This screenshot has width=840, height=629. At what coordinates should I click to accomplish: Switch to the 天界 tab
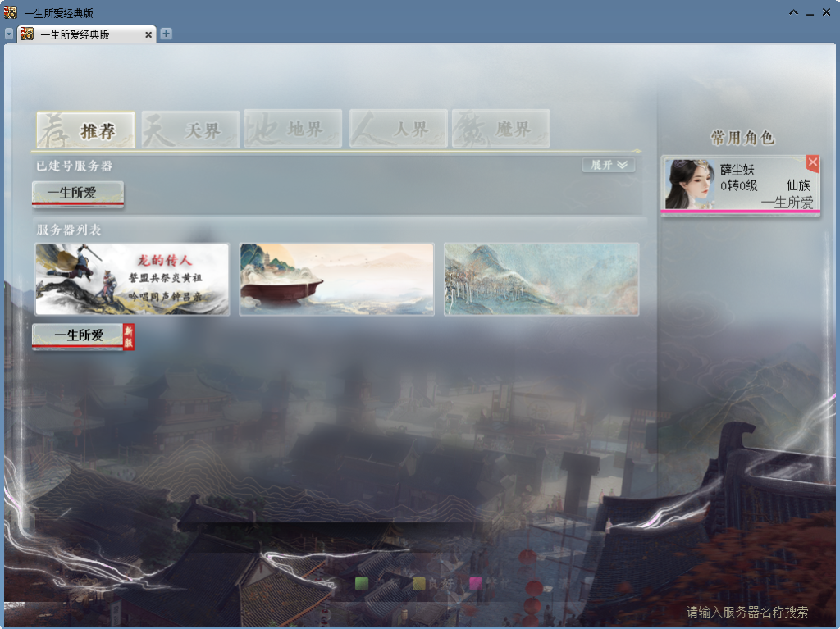[190, 130]
